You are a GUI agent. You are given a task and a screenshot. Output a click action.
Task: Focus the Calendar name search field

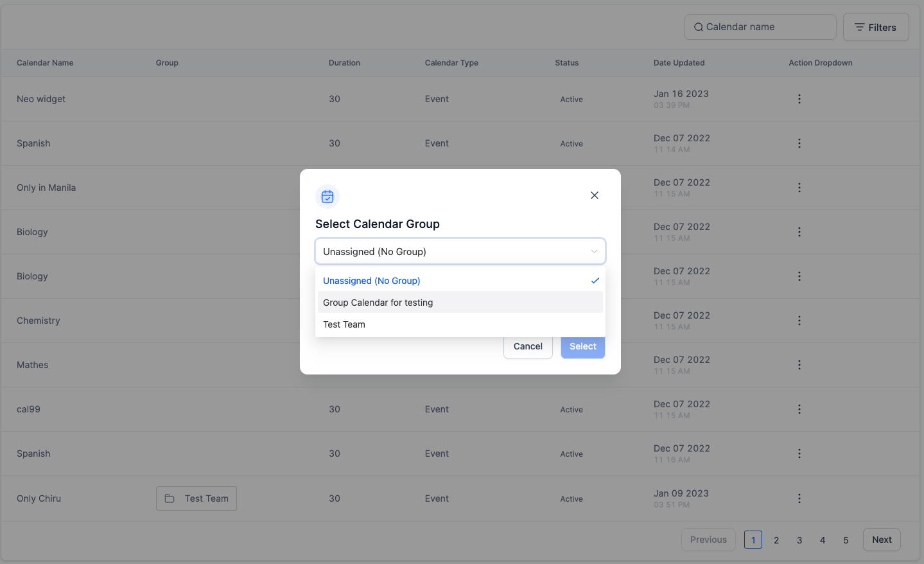tap(760, 27)
